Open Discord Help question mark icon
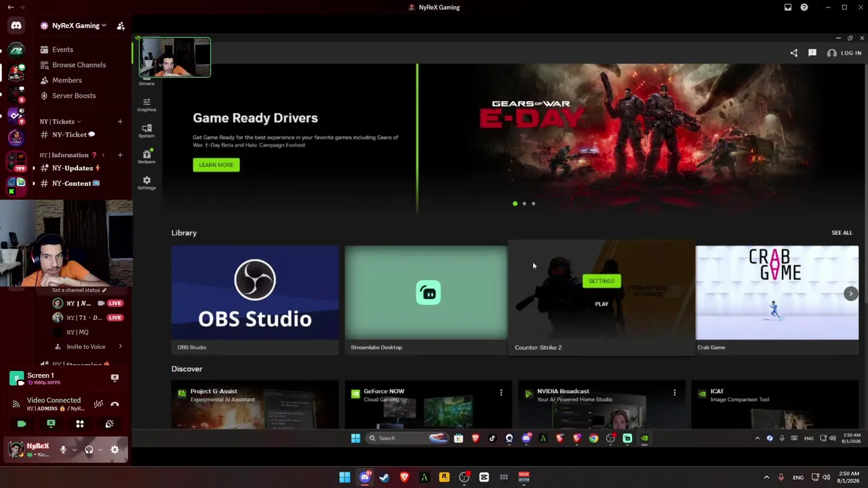The image size is (868, 488). 804,7
